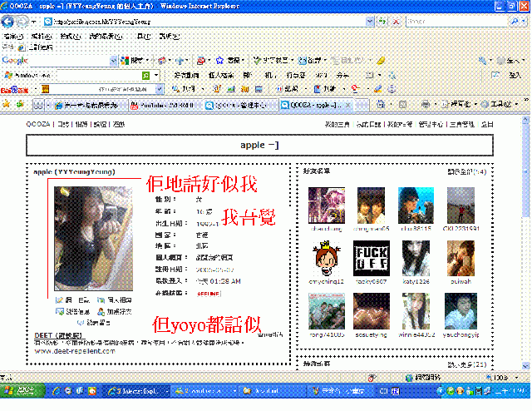Viewport: 532px width, 411px height.
Task: Open Internet Explorer quick launch icon
Action: coord(57,391)
